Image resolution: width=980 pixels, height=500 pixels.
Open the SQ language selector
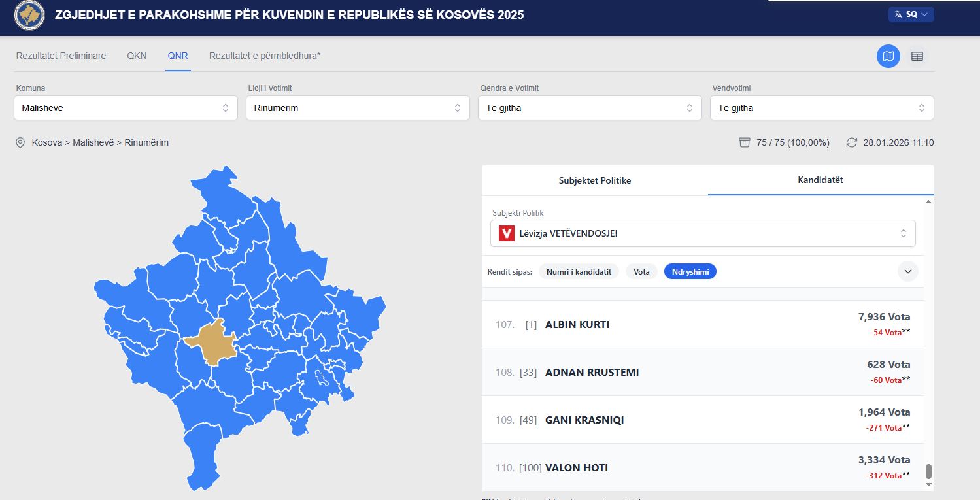pos(911,14)
